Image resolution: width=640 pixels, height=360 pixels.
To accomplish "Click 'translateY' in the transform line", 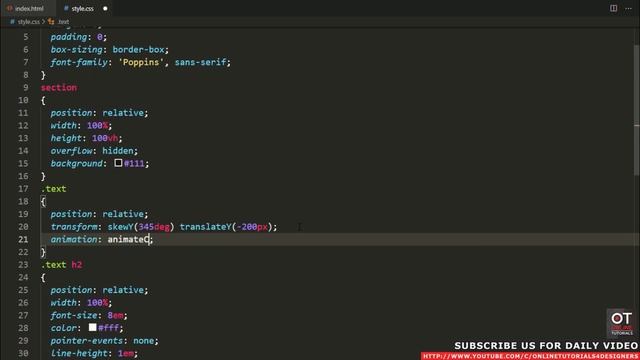I will (205, 227).
